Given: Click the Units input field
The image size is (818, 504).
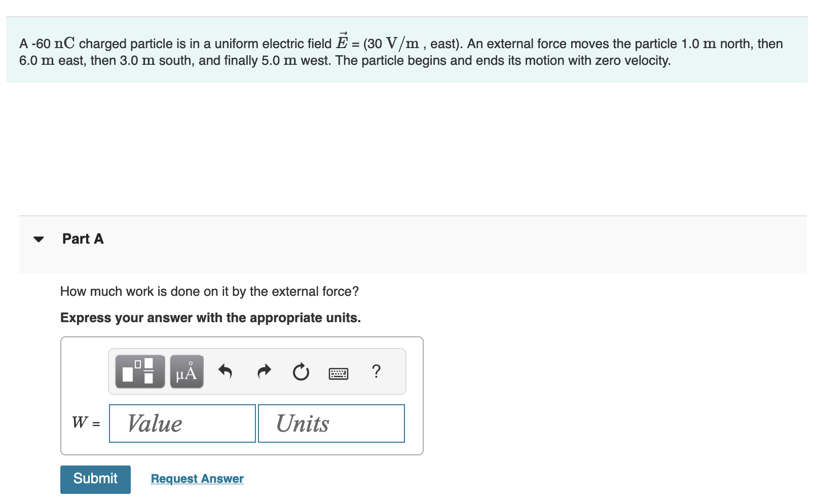Looking at the screenshot, I should pos(330,423).
